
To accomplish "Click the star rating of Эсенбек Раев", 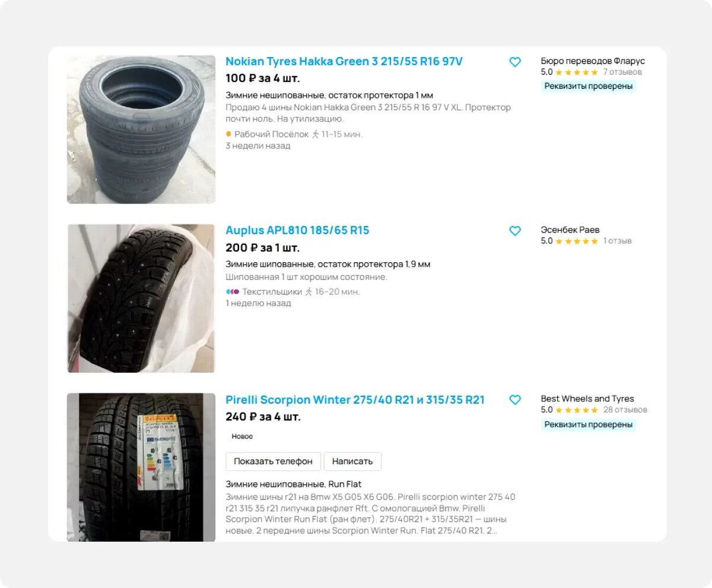I will pos(577,241).
